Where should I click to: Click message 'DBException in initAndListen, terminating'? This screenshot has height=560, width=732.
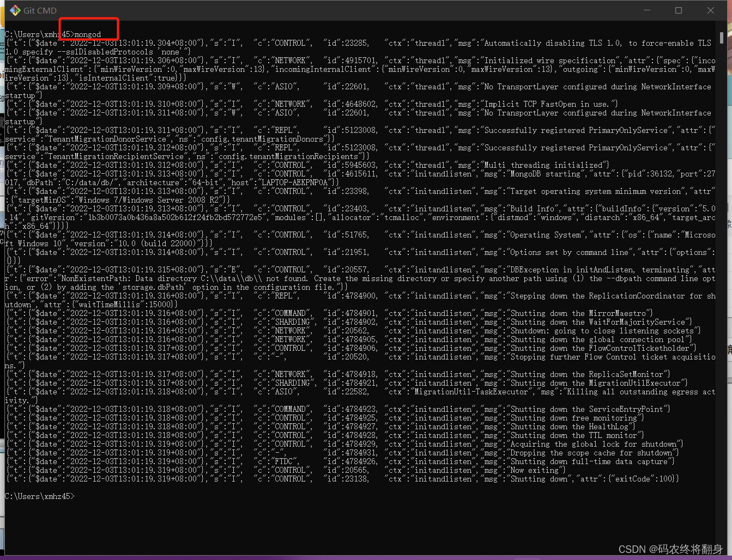pyautogui.click(x=600, y=270)
